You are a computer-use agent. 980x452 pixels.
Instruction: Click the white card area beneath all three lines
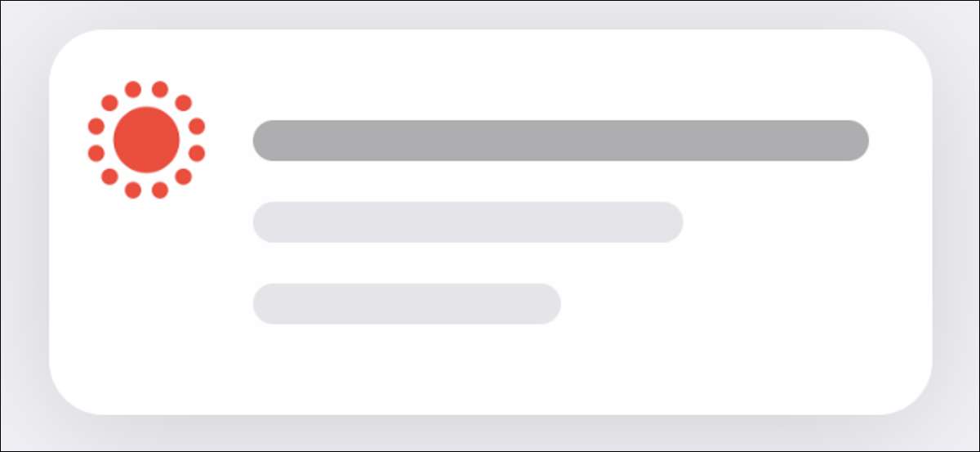(490, 372)
